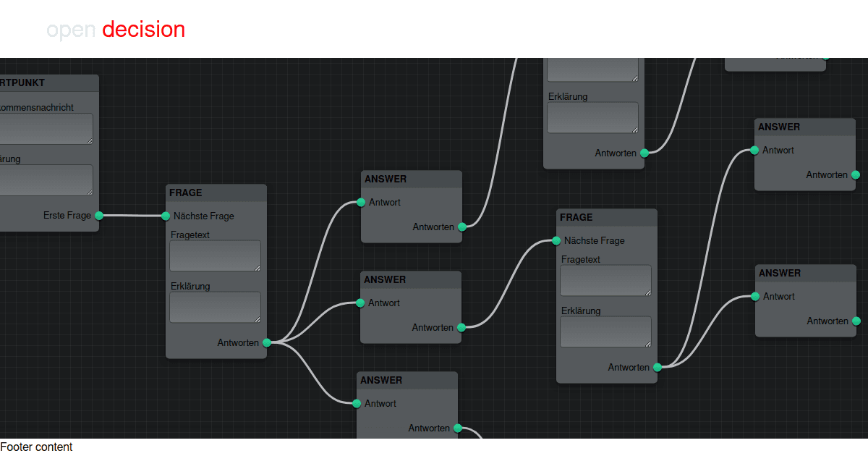Click the Footer content link
This screenshot has height=456, width=868.
pos(36,447)
